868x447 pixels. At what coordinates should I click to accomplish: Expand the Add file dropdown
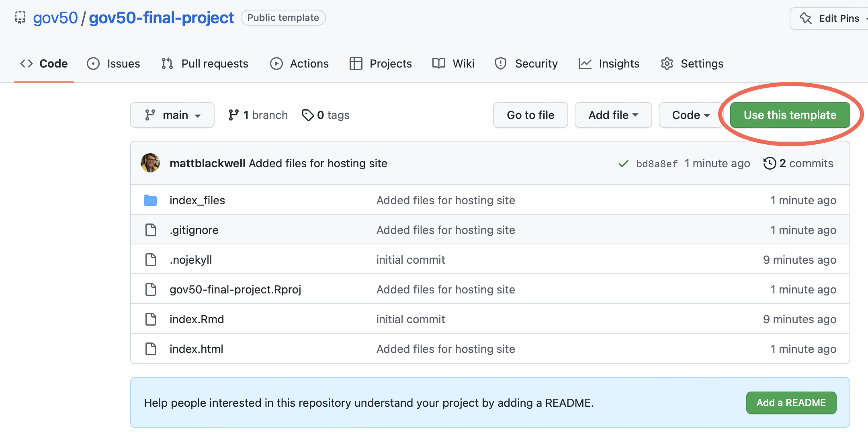click(x=613, y=115)
